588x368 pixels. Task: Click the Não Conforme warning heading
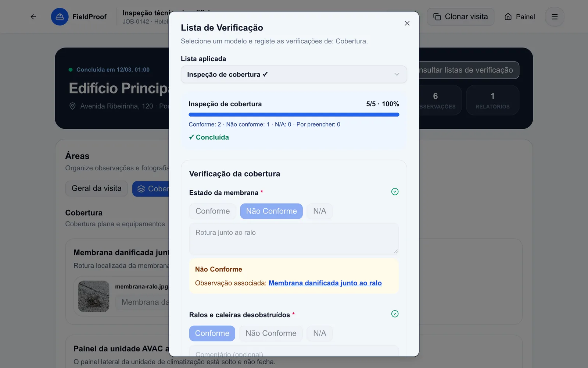coord(218,269)
